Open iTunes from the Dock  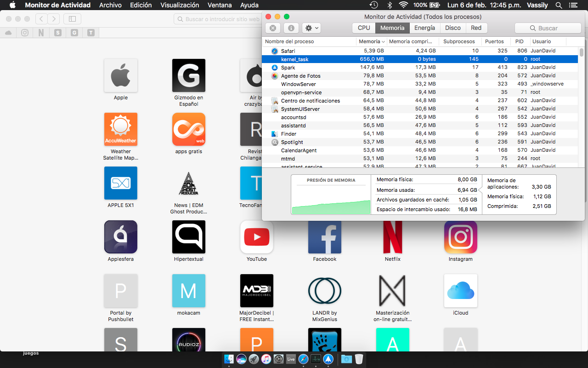click(x=266, y=359)
